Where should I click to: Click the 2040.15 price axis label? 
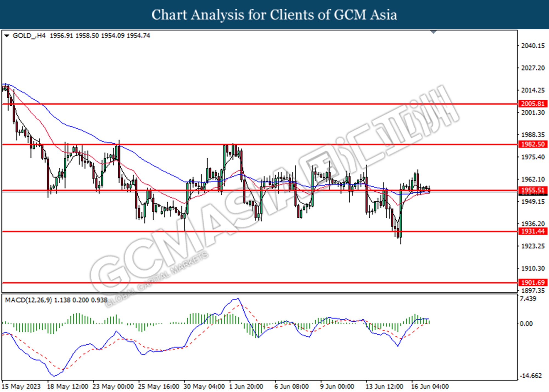click(x=533, y=46)
